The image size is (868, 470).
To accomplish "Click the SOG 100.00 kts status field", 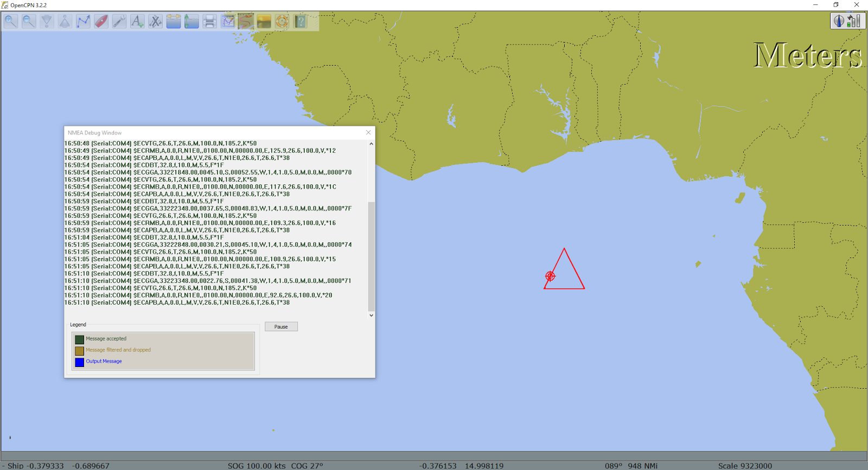I will [257, 466].
